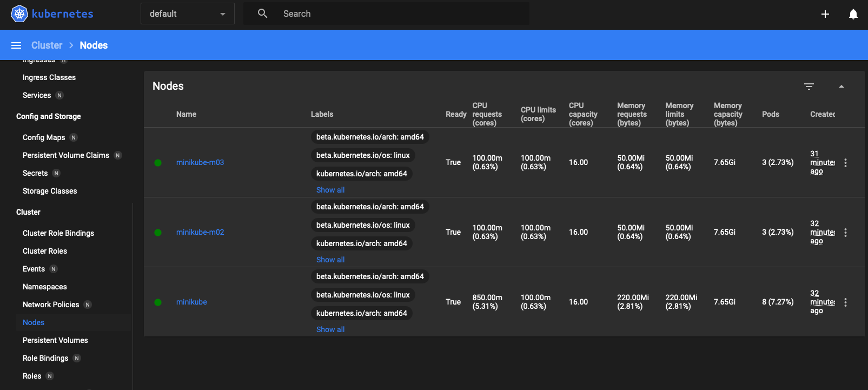Open the notifications bell

coord(853,14)
